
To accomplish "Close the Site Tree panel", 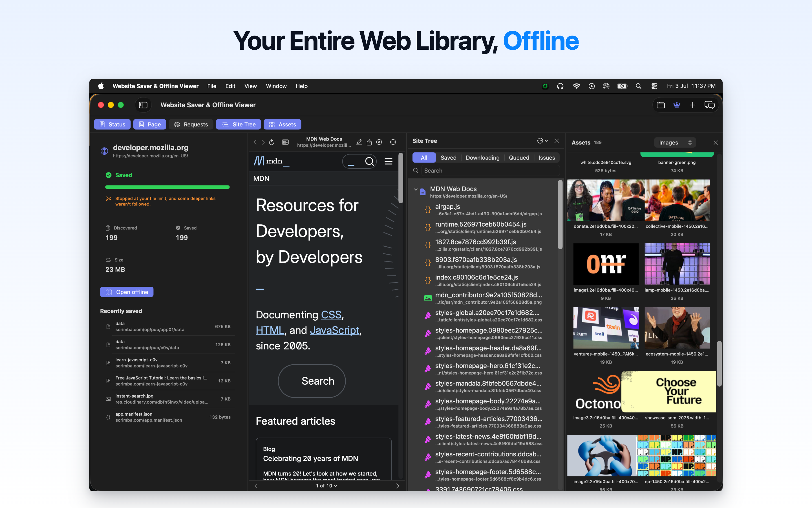I will click(557, 141).
